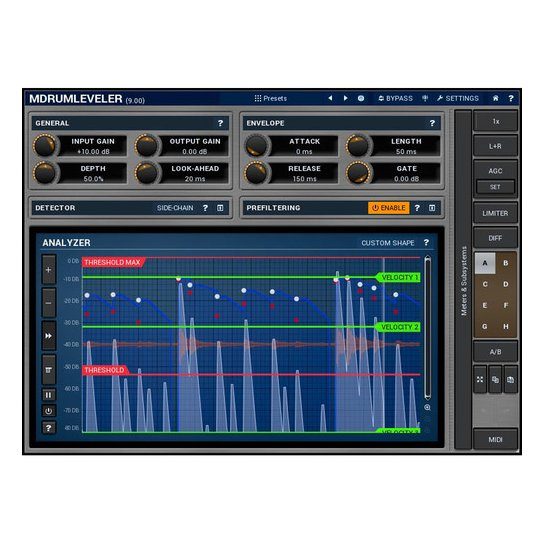
Task: Click the Attack knob
Action: (256, 146)
